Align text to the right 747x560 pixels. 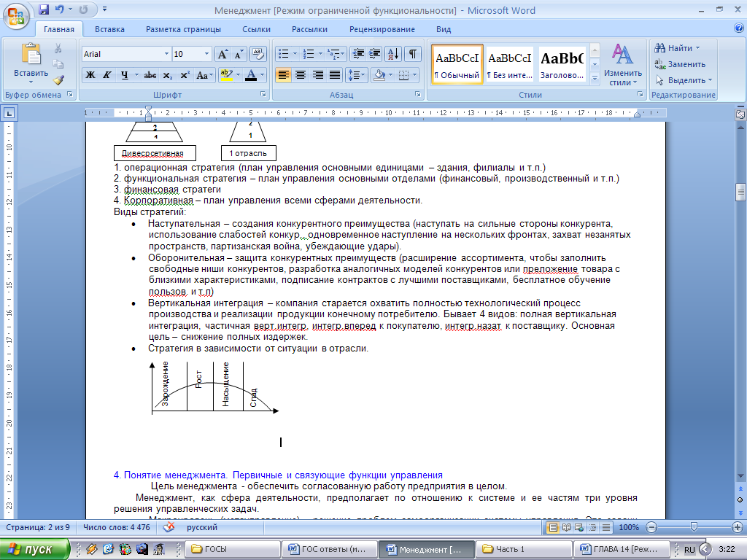point(318,75)
